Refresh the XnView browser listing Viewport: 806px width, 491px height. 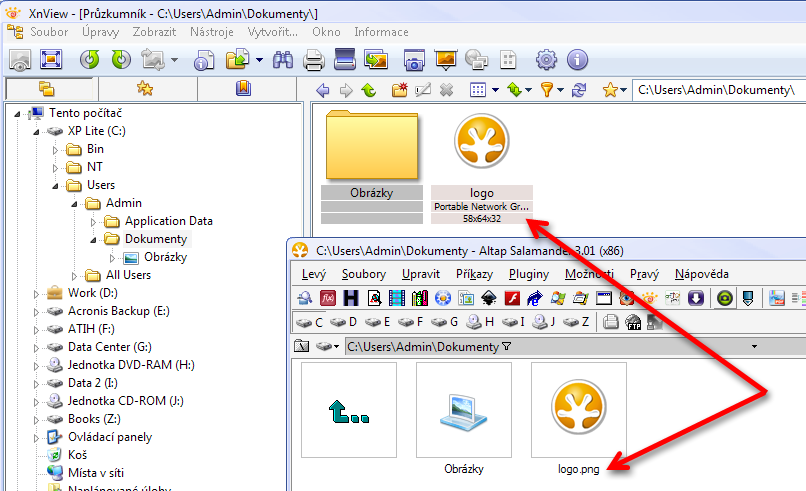[x=579, y=90]
